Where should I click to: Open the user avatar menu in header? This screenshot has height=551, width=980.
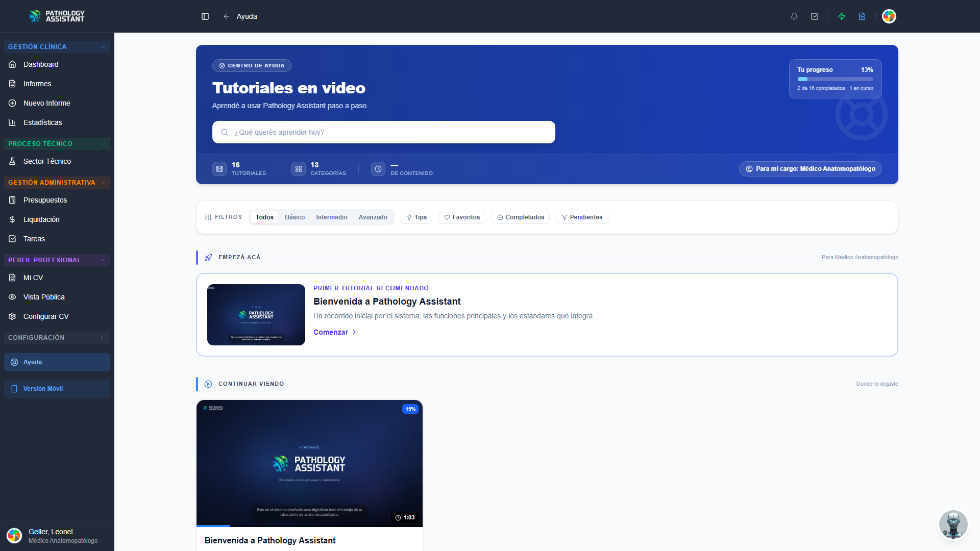[889, 16]
